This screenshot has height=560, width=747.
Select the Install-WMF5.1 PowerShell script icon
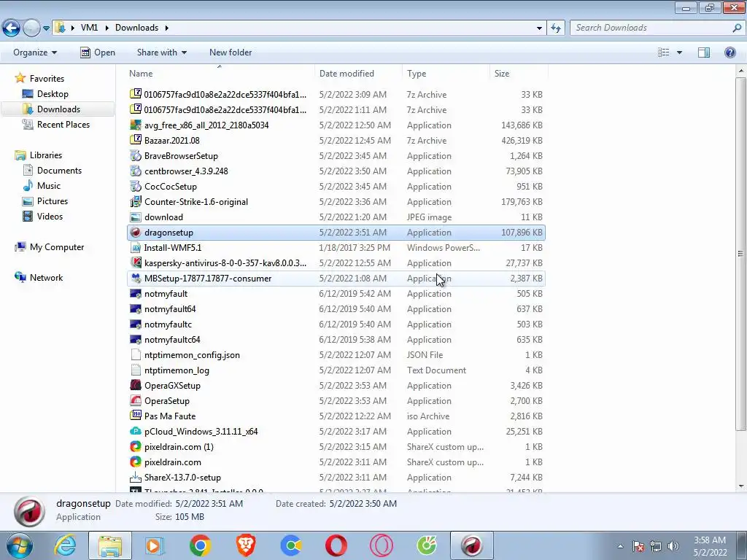point(136,248)
